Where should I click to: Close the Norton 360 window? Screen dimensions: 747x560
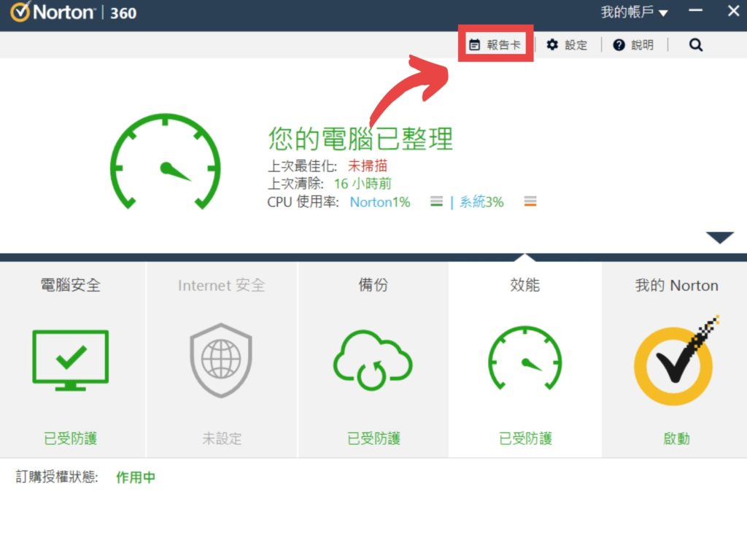(x=734, y=10)
